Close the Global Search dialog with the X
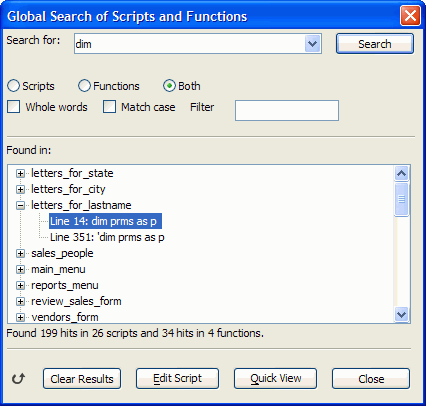 [x=410, y=16]
